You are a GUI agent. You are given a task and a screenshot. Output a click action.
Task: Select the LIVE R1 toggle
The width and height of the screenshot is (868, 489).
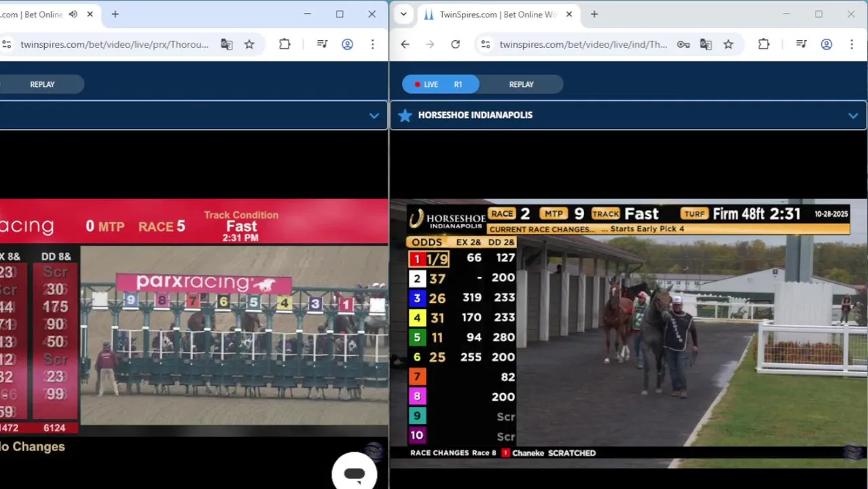coord(441,84)
